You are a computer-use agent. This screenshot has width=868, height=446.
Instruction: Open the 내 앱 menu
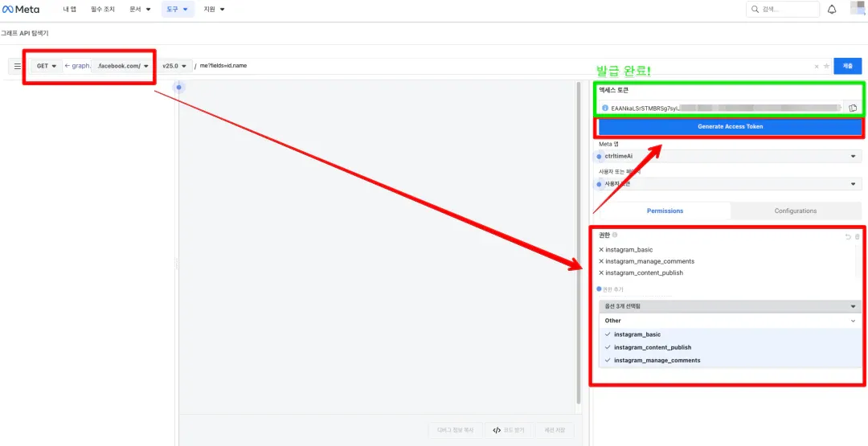click(x=70, y=10)
